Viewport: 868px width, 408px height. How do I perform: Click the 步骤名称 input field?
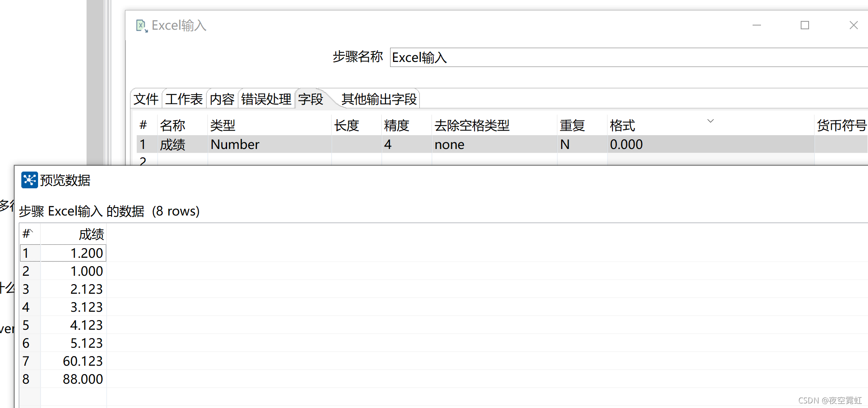(629, 57)
